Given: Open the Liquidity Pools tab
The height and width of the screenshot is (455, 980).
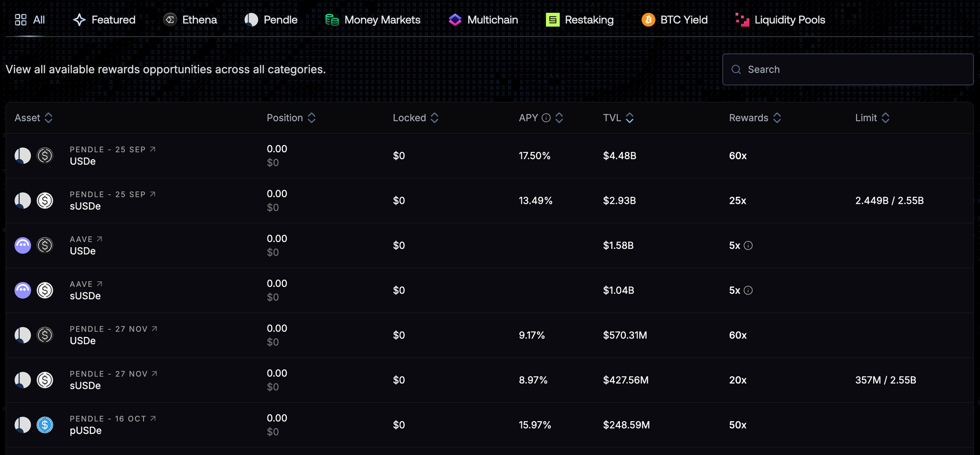Looking at the screenshot, I should pyautogui.click(x=781, y=20).
